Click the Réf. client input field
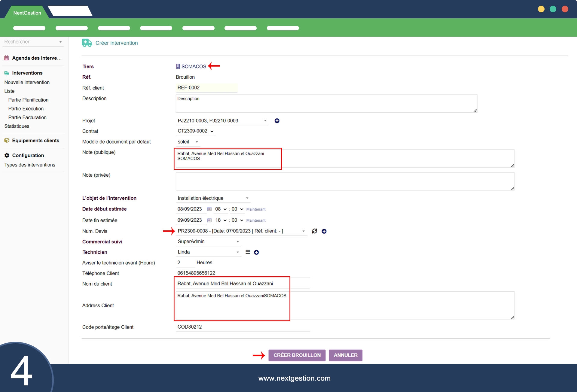This screenshot has height=392, width=577. 206,88
